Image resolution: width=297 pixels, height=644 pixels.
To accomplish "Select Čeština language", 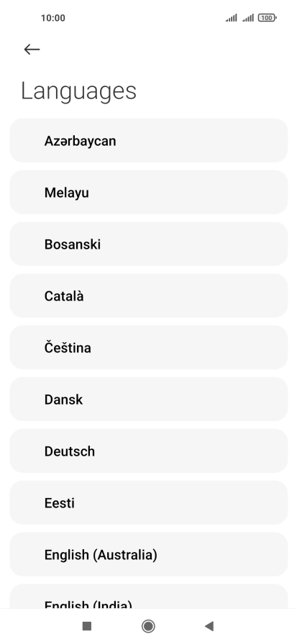I will [x=148, y=347].
